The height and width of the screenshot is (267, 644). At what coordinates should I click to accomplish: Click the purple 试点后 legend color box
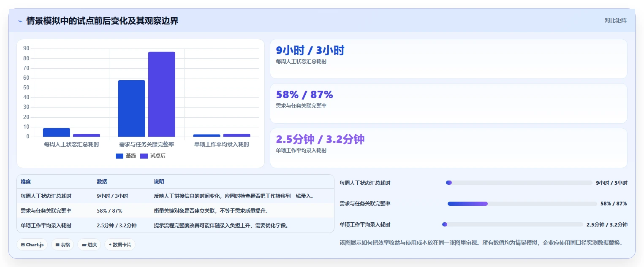pyautogui.click(x=144, y=156)
